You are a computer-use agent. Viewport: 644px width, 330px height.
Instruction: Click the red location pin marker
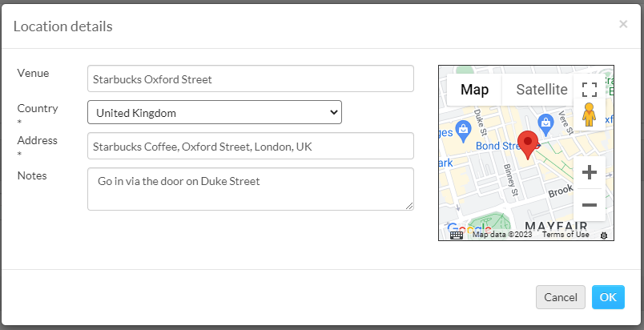(528, 145)
